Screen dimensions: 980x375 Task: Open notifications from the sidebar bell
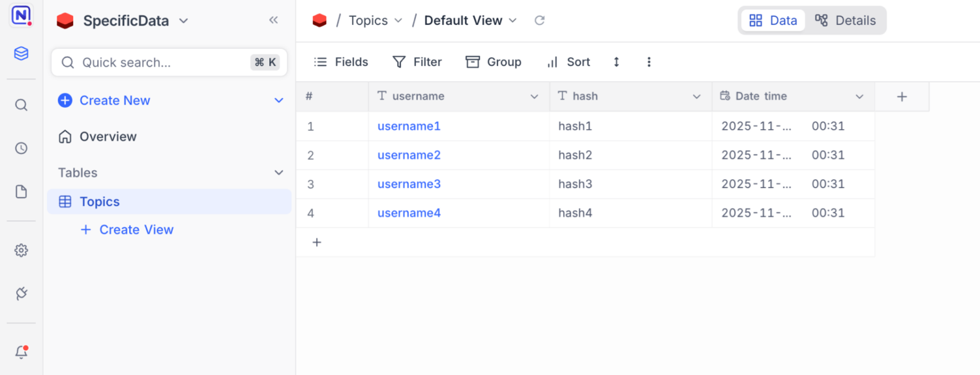[x=21, y=352]
